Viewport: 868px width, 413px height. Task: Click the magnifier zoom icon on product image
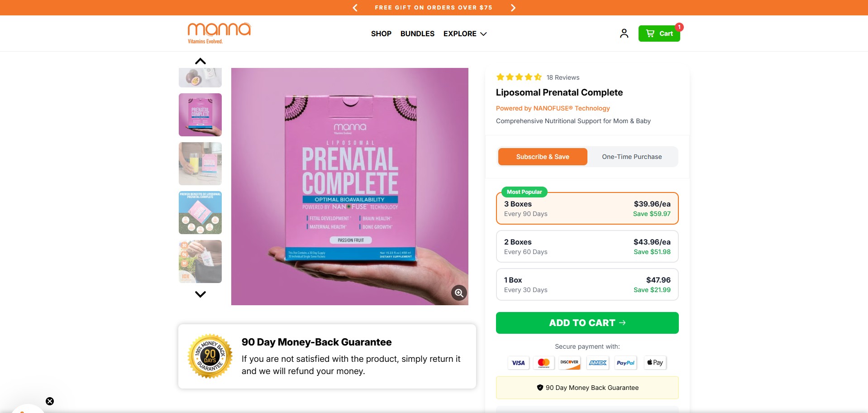(459, 293)
